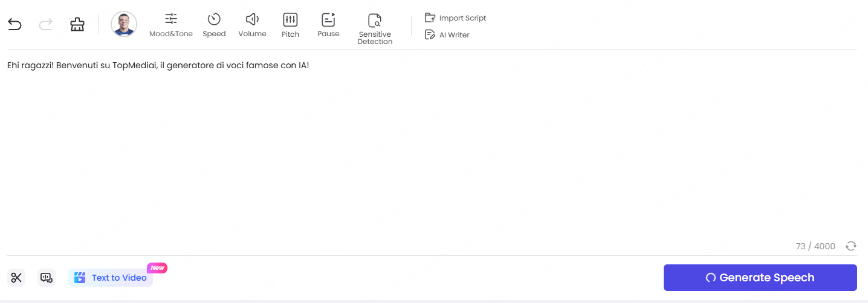This screenshot has width=868, height=303.
Task: Click Import Script
Action: point(456,18)
